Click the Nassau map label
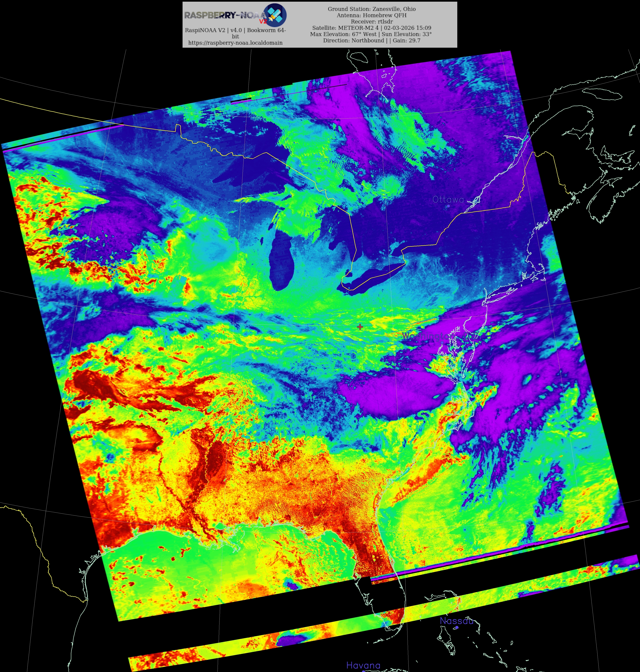This screenshot has width=640, height=672. coord(456,621)
